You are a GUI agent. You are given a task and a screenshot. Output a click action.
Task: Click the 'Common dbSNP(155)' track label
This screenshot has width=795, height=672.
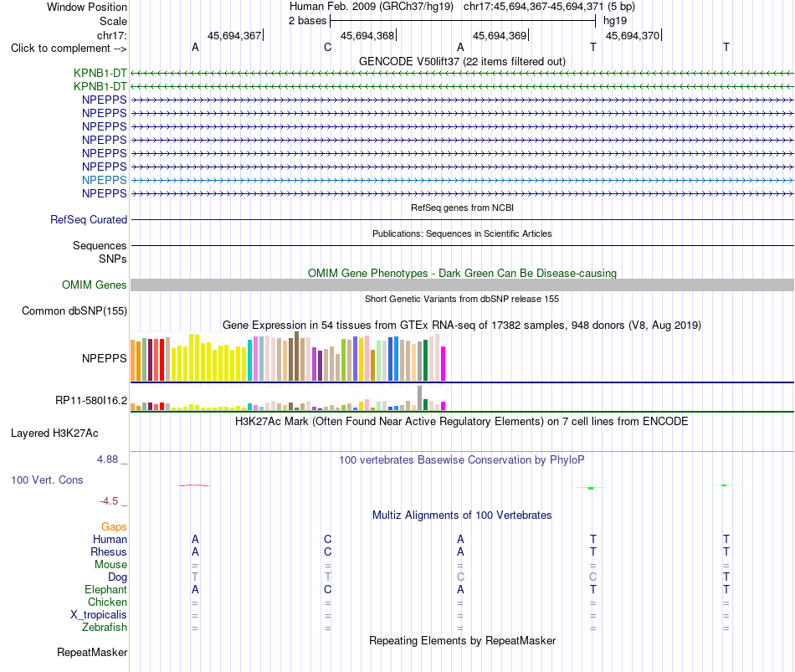(74, 311)
